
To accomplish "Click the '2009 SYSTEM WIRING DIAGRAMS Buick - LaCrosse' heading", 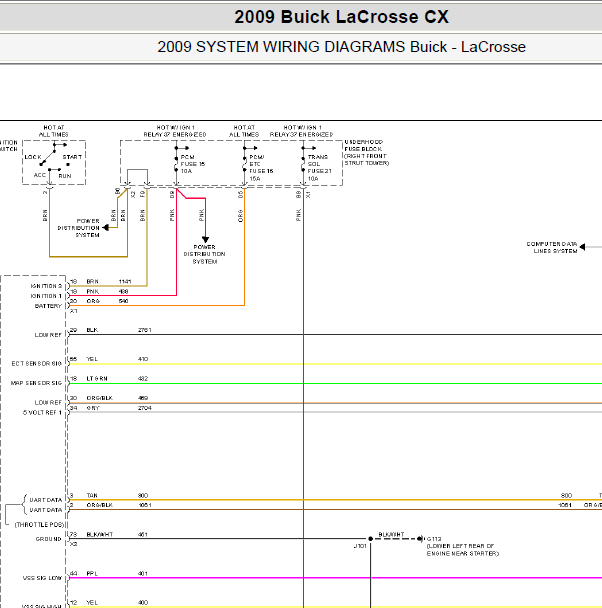I will [341, 47].
